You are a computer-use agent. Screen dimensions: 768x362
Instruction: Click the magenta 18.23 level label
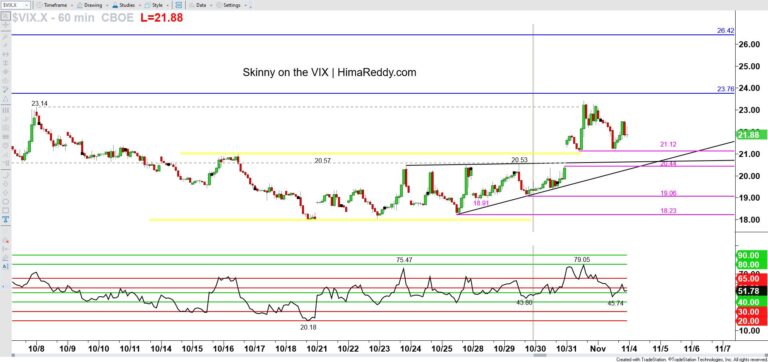tap(668, 211)
